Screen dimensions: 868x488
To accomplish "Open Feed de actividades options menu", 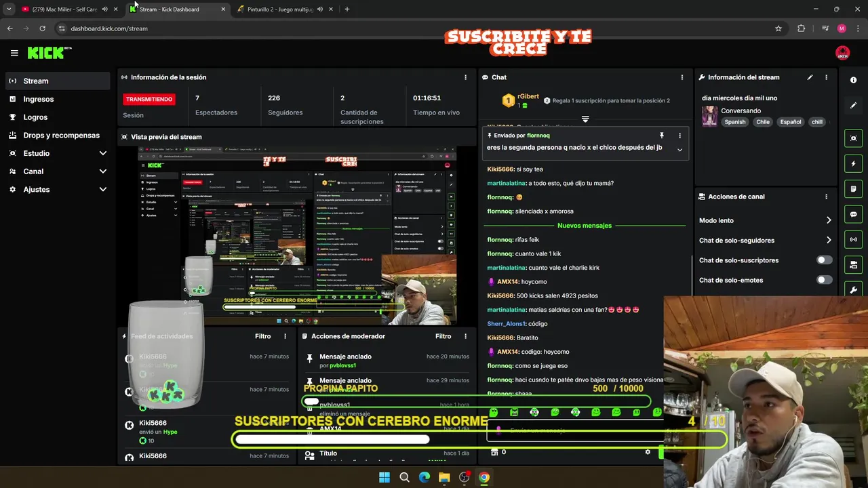I will coord(285,336).
